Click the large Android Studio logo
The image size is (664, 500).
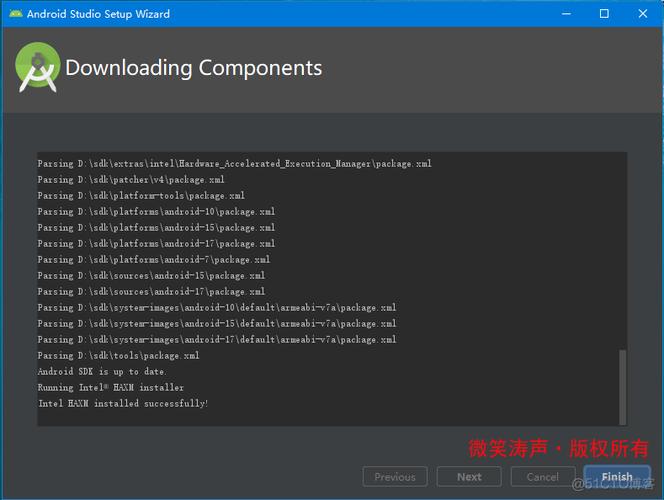[x=37, y=68]
